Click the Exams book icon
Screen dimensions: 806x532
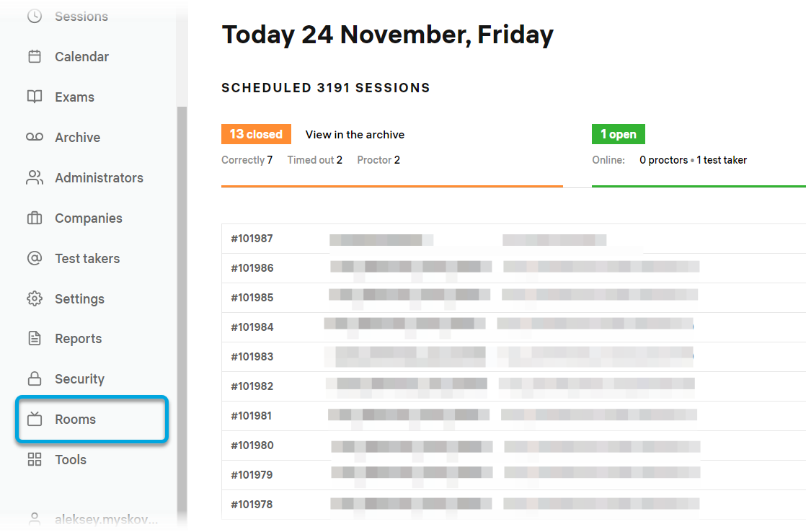coord(35,97)
